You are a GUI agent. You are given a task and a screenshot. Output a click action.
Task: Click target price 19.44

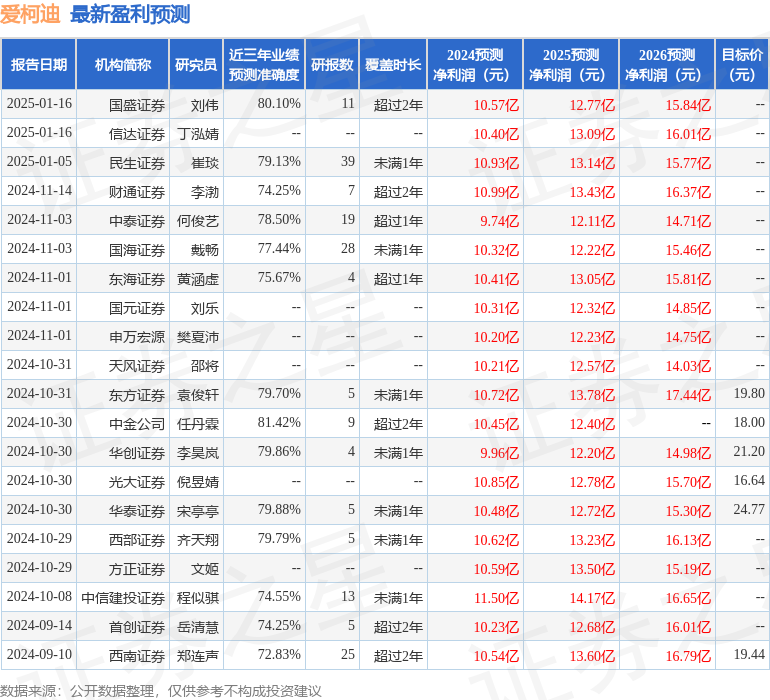[749, 654]
